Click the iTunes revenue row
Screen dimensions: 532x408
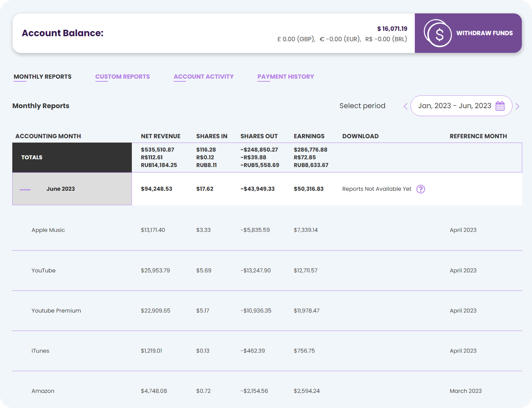[151, 351]
